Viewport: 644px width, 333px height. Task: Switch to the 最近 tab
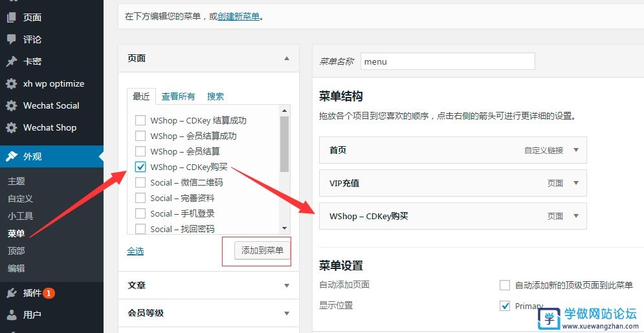click(x=141, y=96)
